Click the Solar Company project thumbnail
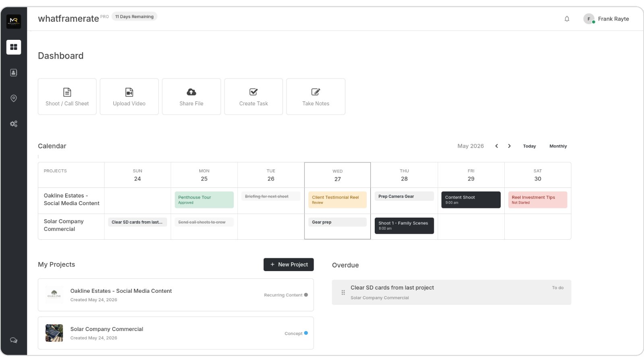The image size is (644, 362). coord(54,333)
